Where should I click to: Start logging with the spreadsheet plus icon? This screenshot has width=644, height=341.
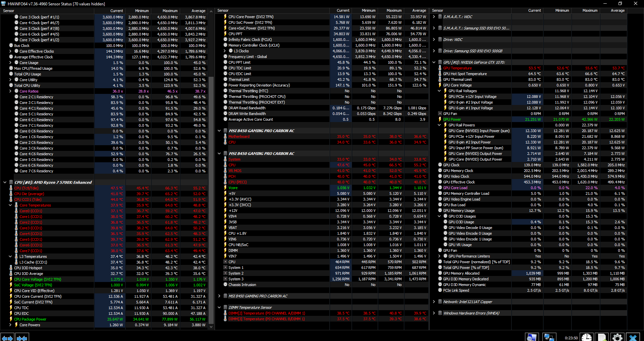[602, 337]
